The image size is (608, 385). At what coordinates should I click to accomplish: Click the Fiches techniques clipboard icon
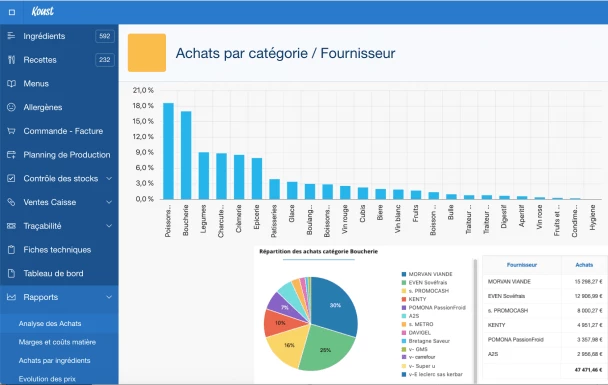coord(11,250)
